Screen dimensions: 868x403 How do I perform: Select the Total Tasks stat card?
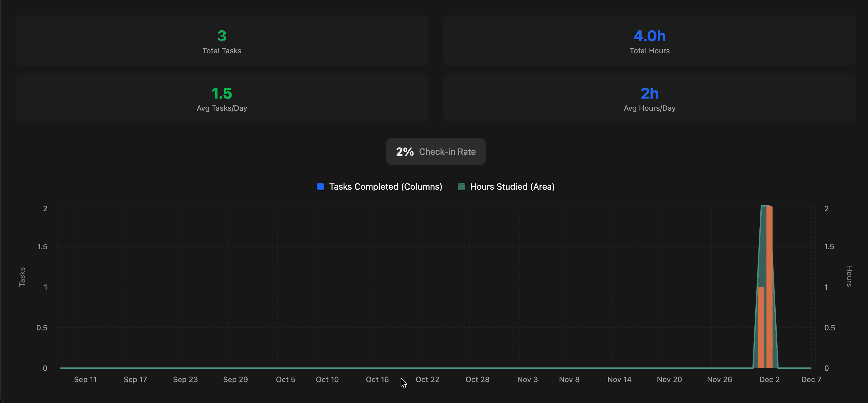[222, 41]
